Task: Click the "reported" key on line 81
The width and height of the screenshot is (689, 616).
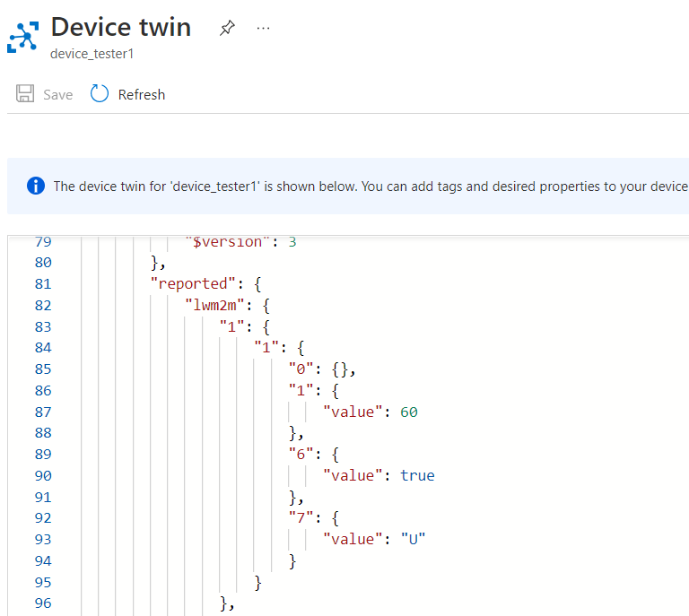Action: 194,283
